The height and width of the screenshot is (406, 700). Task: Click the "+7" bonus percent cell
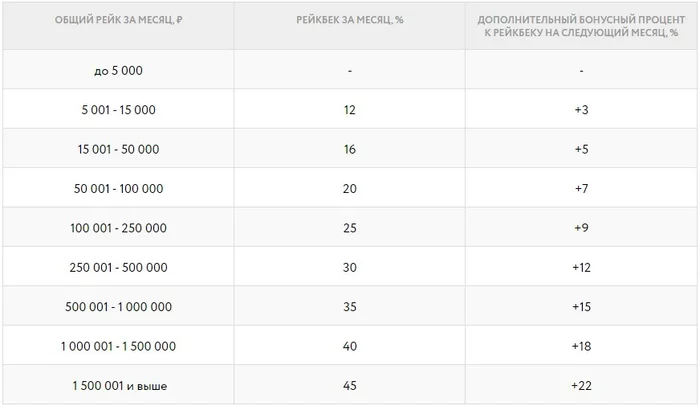click(x=581, y=188)
